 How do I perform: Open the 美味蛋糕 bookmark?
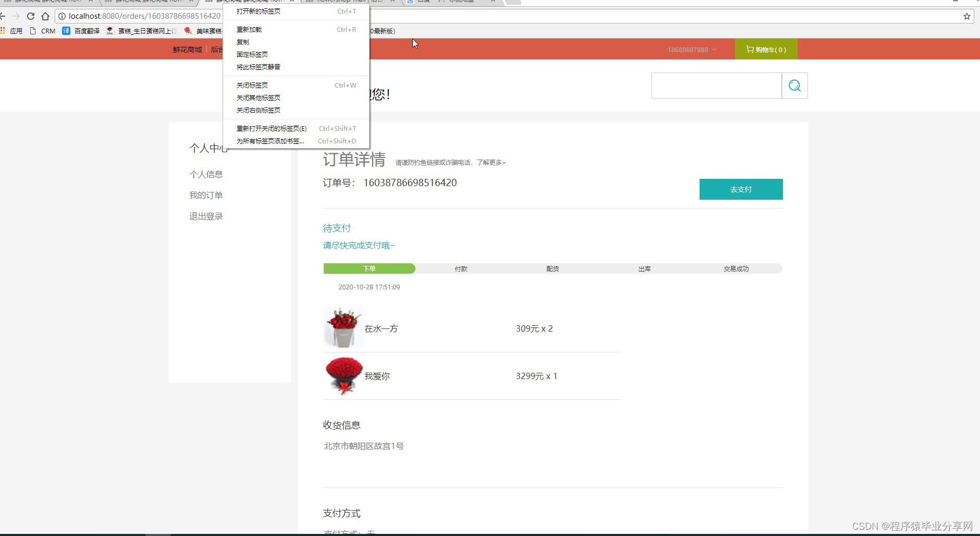(x=203, y=31)
